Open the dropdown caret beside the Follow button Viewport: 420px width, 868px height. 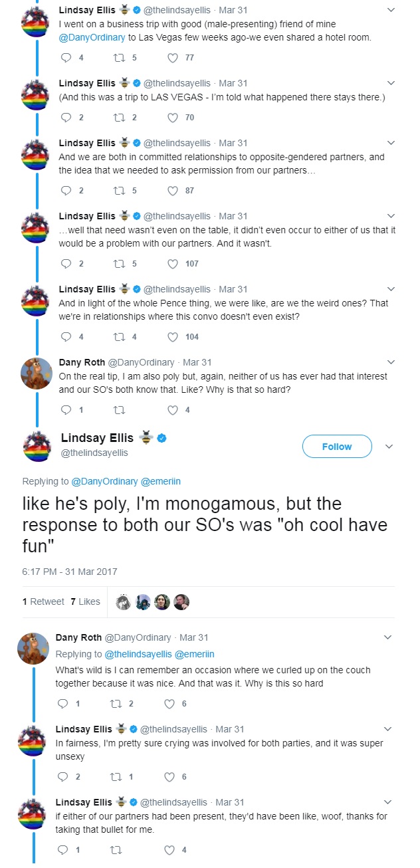(x=389, y=447)
